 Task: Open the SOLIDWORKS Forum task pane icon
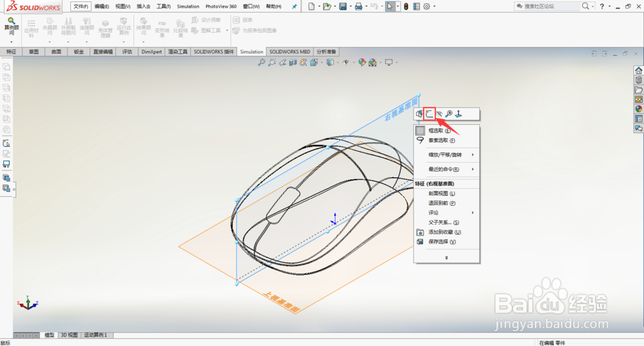[x=639, y=129]
